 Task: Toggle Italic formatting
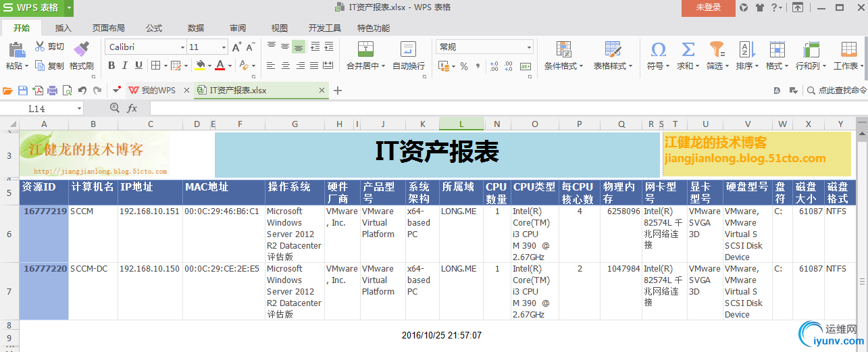tap(126, 66)
